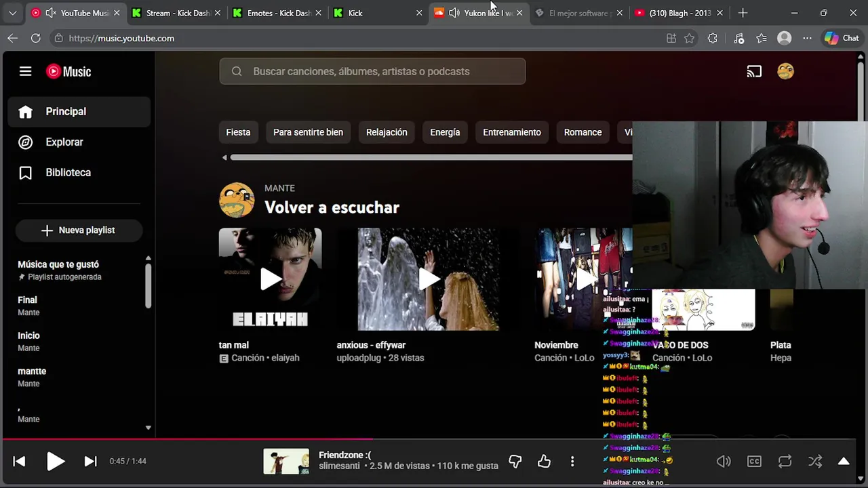Like the Friendzone song
The height and width of the screenshot is (488, 868).
[544, 462]
